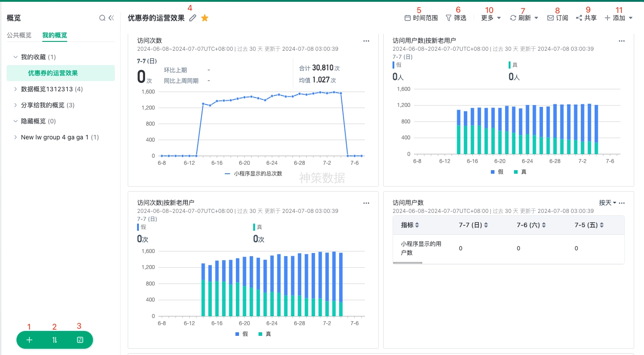This screenshot has width=644, height=355.
Task: Collapse the 我的收藏 folder
Action: tap(16, 57)
